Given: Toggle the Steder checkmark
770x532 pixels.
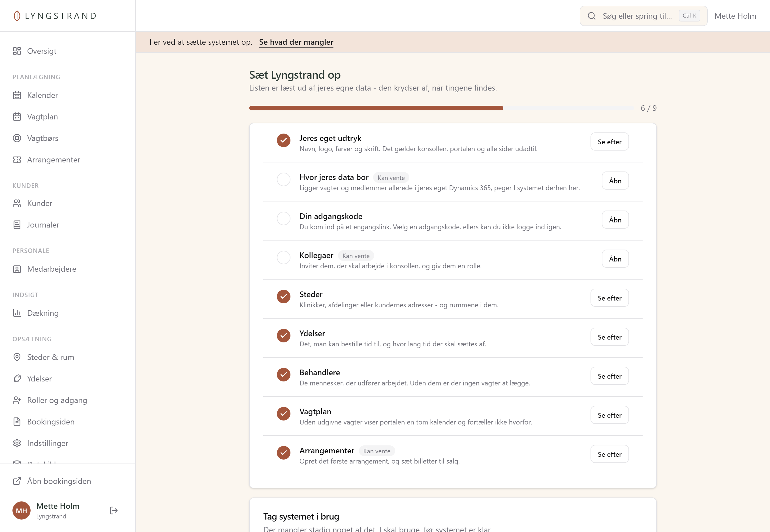Looking at the screenshot, I should [x=283, y=296].
